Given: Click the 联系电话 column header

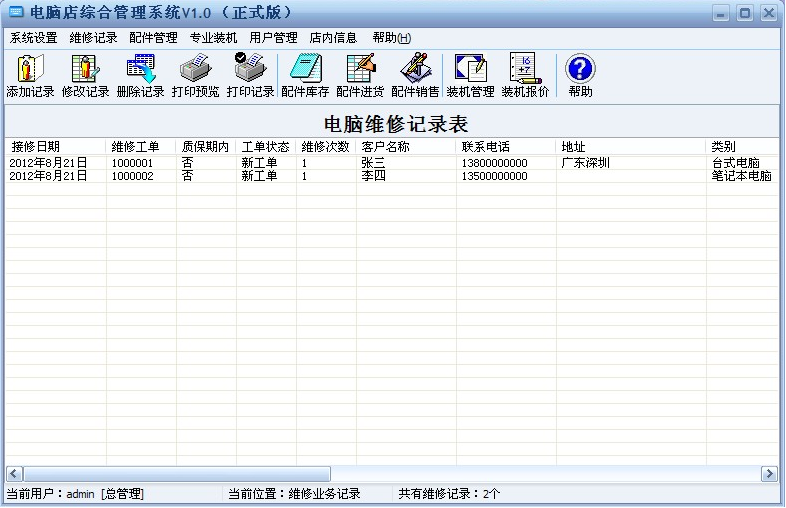Looking at the screenshot, I should pyautogui.click(x=506, y=146).
